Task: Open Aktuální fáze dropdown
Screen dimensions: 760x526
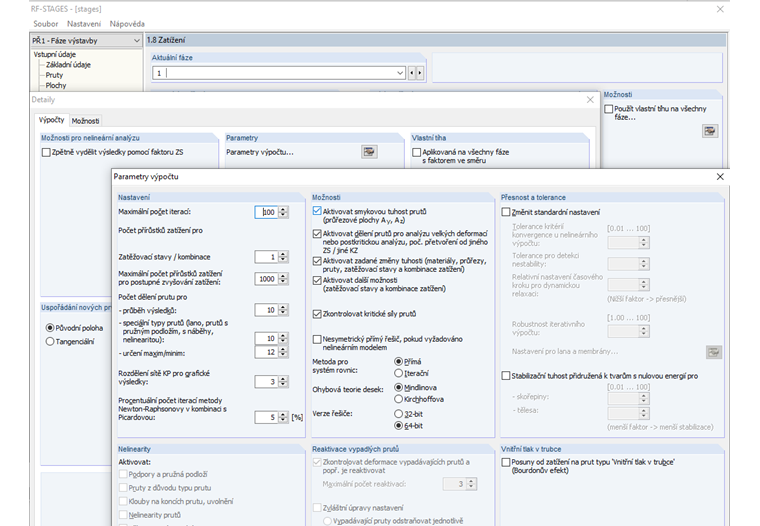Action: pos(400,73)
